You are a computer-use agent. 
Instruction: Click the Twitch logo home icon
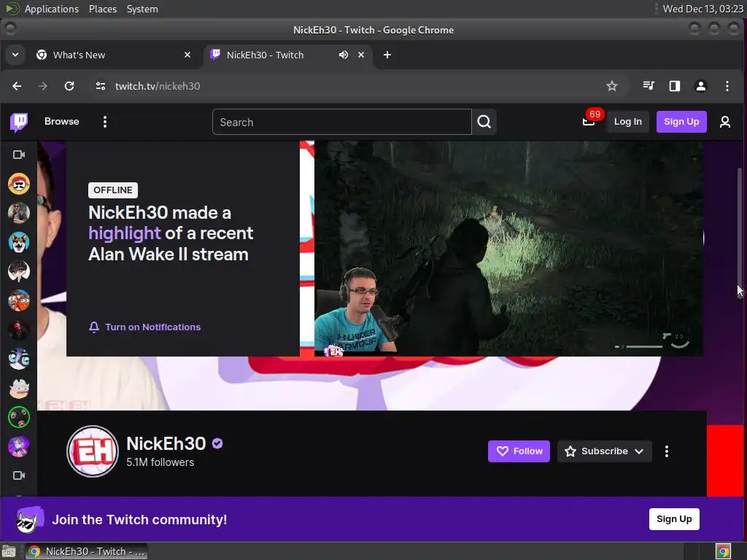click(19, 122)
